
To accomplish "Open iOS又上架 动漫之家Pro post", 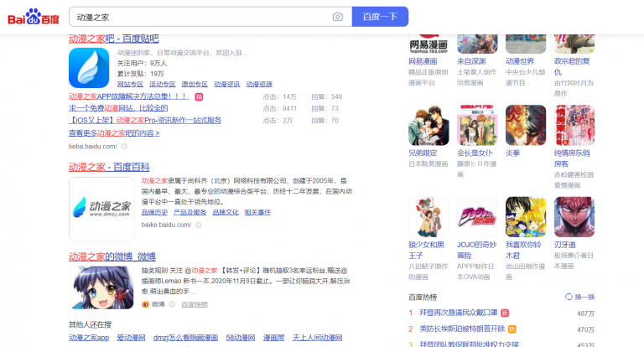I will 145,121.
